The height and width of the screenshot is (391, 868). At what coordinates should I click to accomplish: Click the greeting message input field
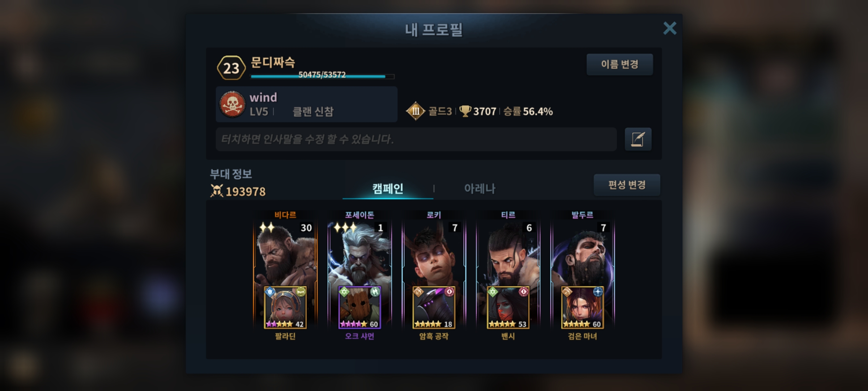pos(416,139)
